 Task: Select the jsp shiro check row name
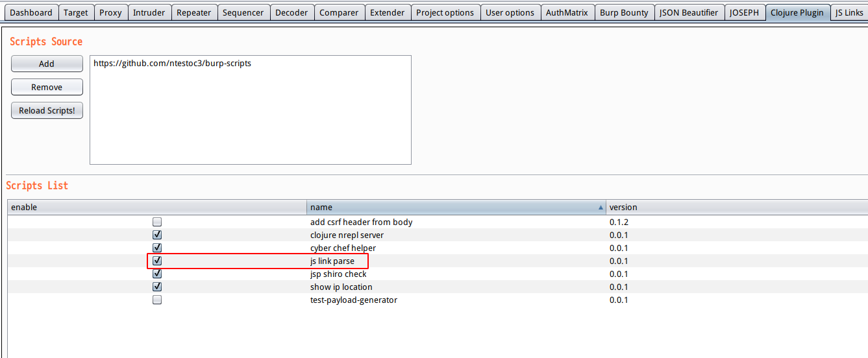coord(338,274)
